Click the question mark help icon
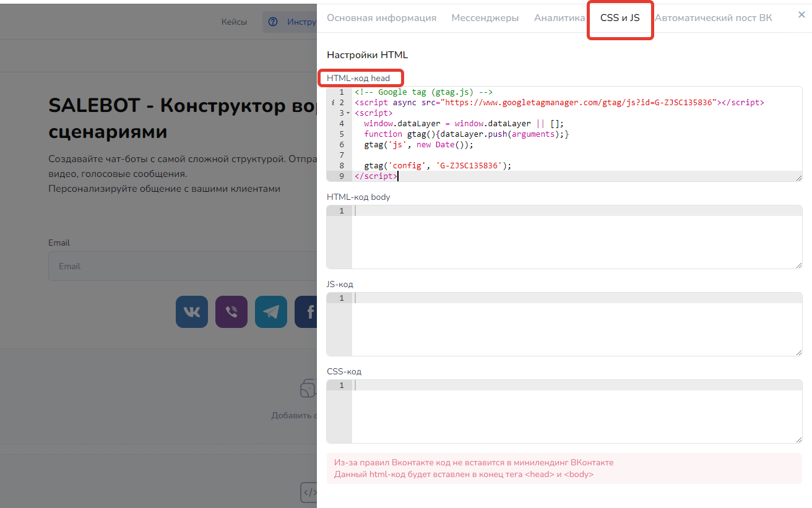 273,22
